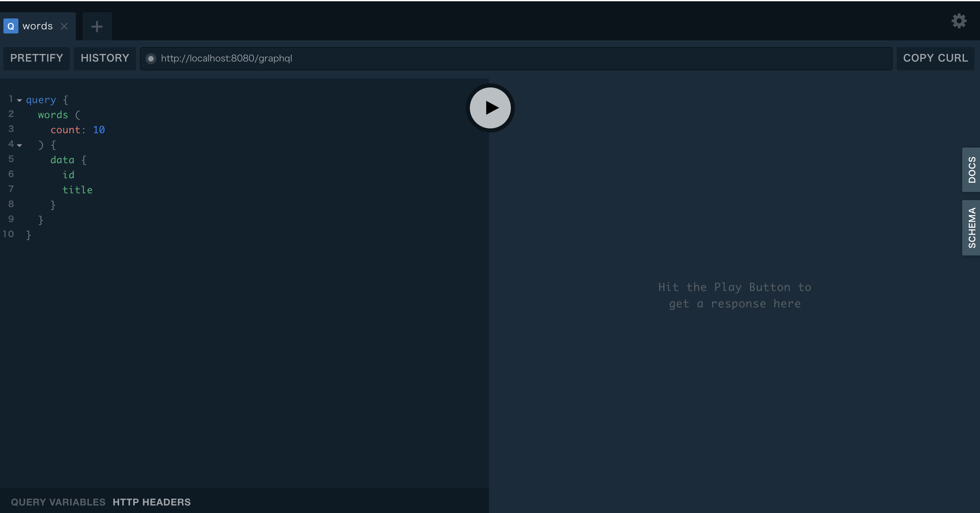The width and height of the screenshot is (980, 513).
Task: Click the endpoint status dot
Action: pos(151,59)
